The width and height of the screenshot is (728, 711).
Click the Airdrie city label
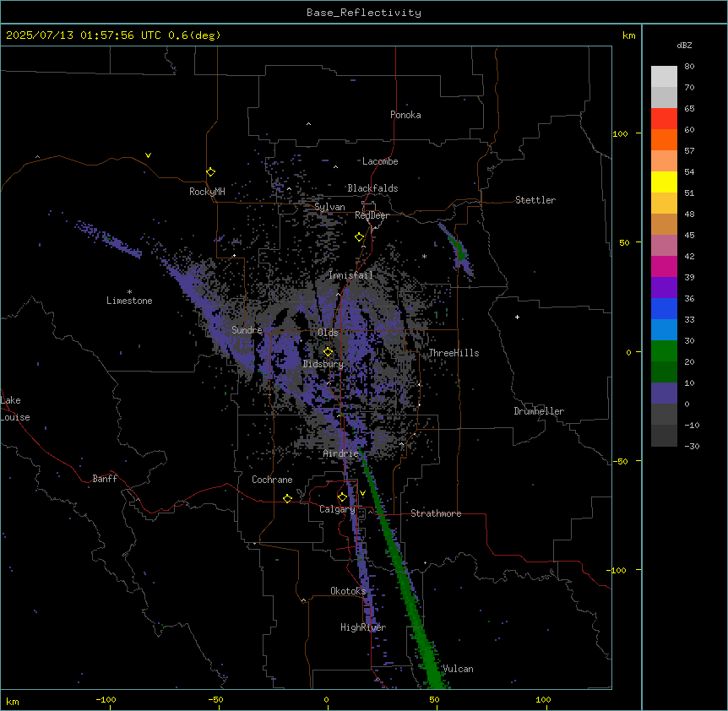(340, 453)
